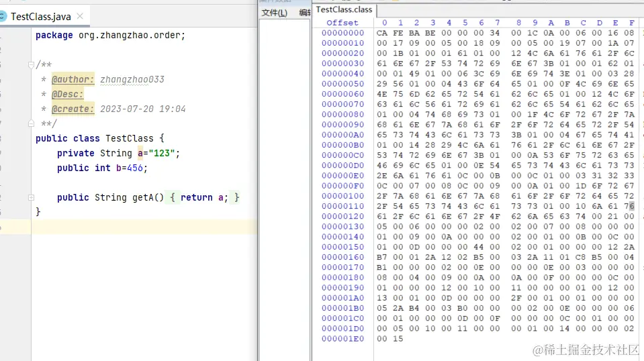Click the int keyword in field b
Screen dimensions: 644x361
pyautogui.click(x=103, y=168)
